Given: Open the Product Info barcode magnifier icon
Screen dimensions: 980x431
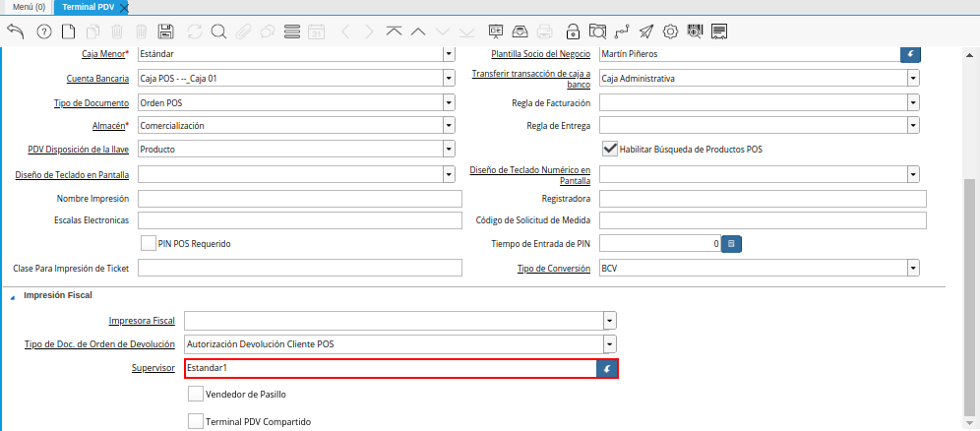Looking at the screenshot, I should point(695,31).
